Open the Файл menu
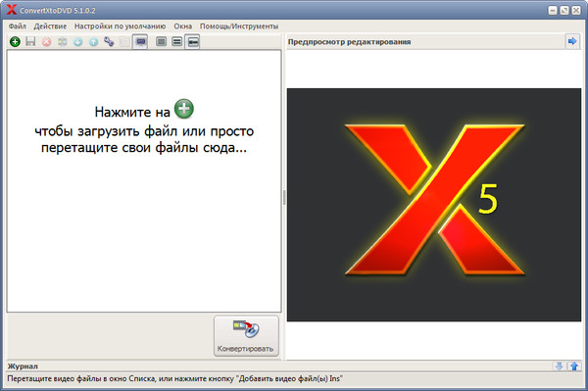 (18, 26)
